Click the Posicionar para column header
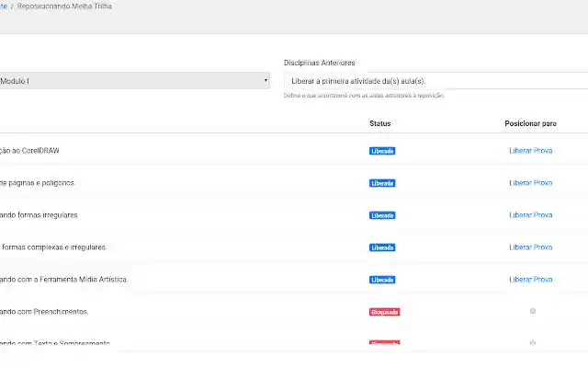 pos(530,123)
